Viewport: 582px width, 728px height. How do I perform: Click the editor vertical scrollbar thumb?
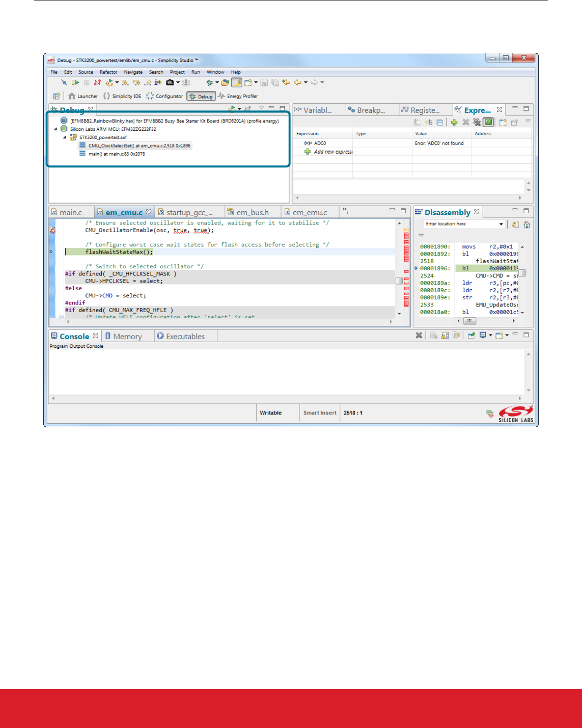399,281
